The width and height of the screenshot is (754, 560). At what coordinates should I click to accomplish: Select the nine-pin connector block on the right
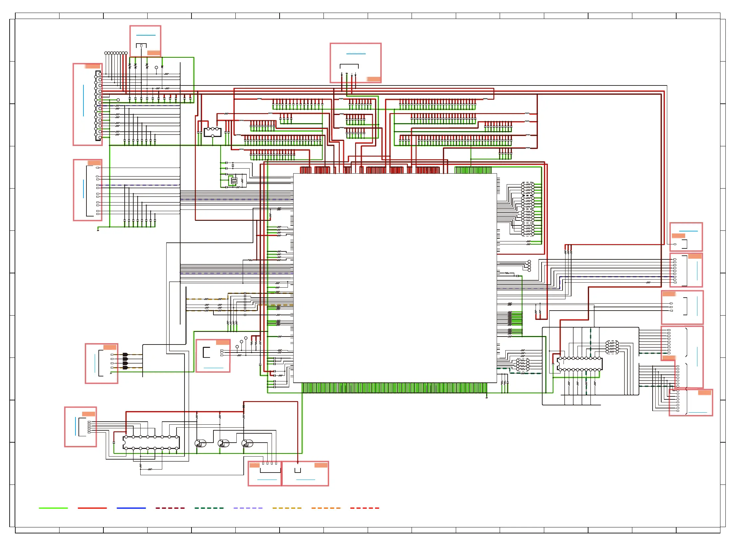(686, 270)
